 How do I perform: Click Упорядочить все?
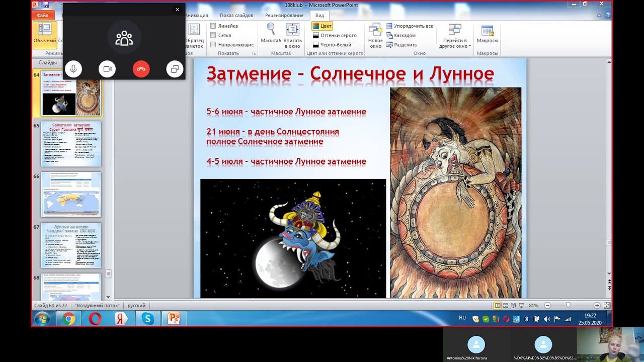coord(410,26)
